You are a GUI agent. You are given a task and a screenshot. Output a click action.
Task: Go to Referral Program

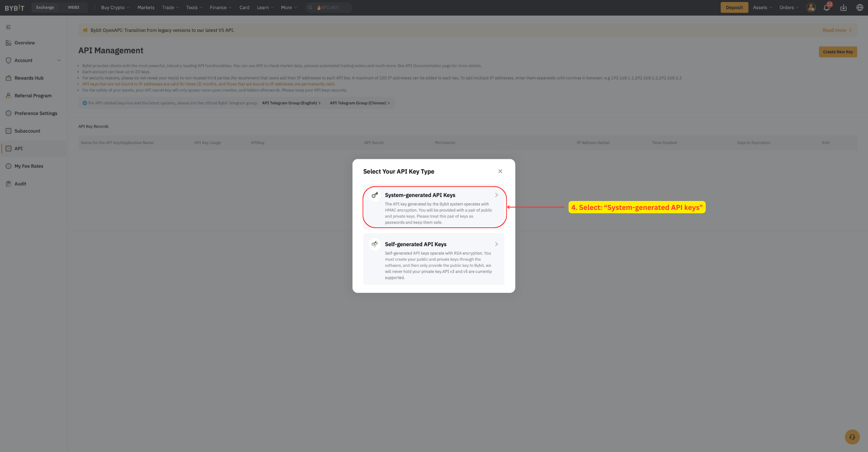tap(33, 96)
